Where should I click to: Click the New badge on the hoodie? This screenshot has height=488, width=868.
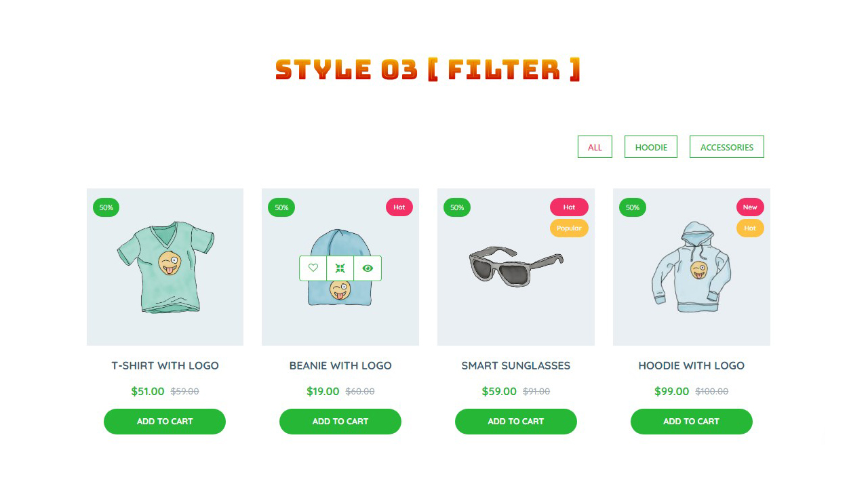tap(750, 207)
